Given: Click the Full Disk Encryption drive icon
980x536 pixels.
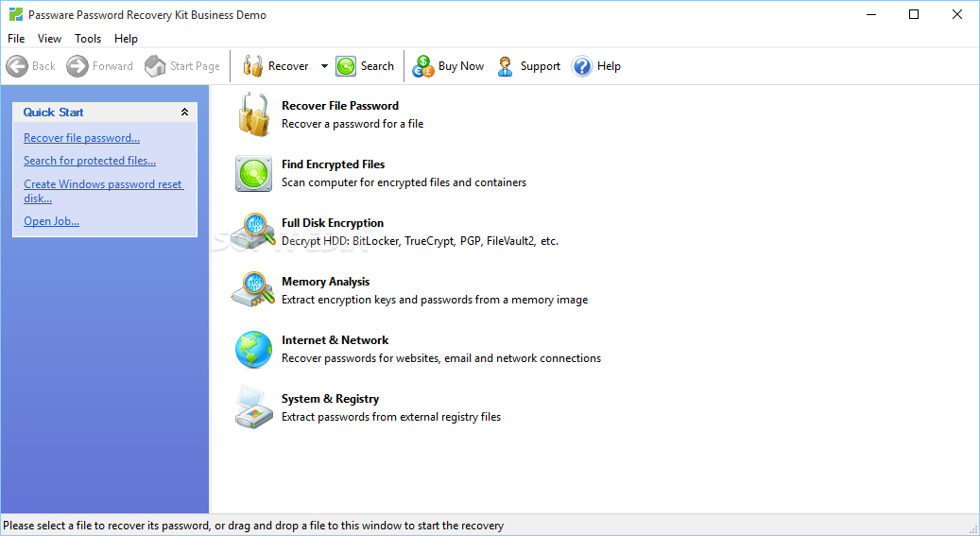Looking at the screenshot, I should point(253,232).
